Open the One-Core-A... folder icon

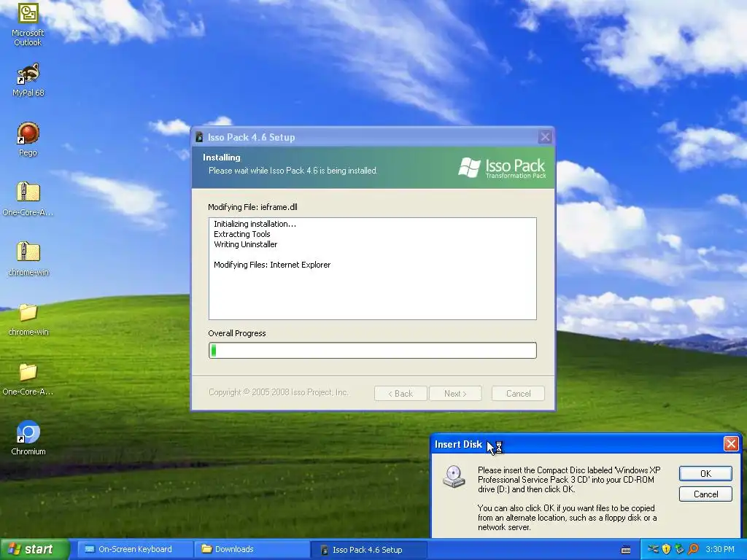28,379
